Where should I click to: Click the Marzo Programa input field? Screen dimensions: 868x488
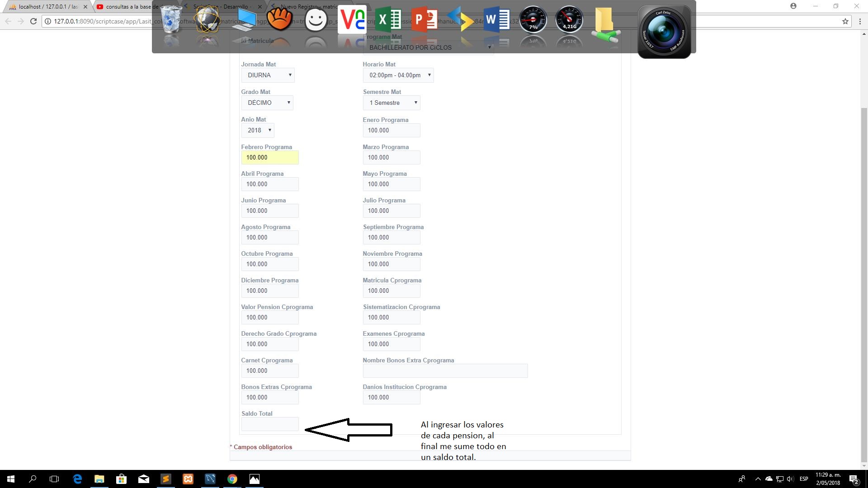pos(392,157)
